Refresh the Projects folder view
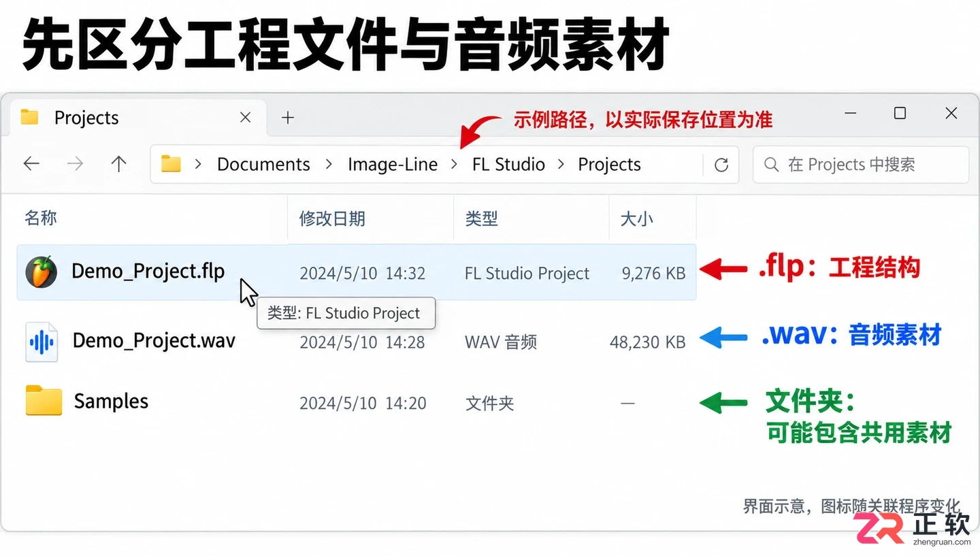This screenshot has width=980, height=556. pos(721,165)
